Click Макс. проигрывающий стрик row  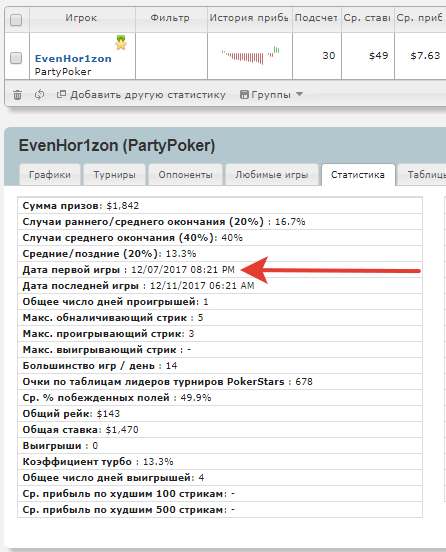220,334
